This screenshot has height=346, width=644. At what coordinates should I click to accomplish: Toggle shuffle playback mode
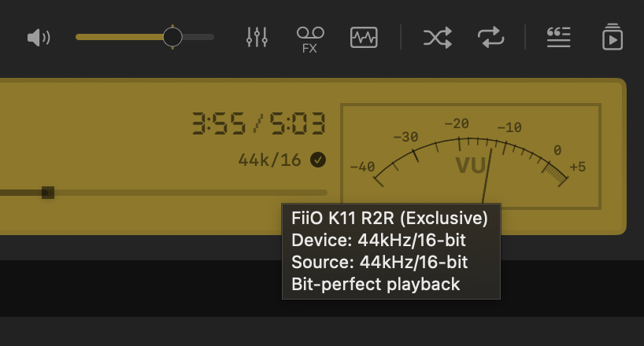pos(437,37)
